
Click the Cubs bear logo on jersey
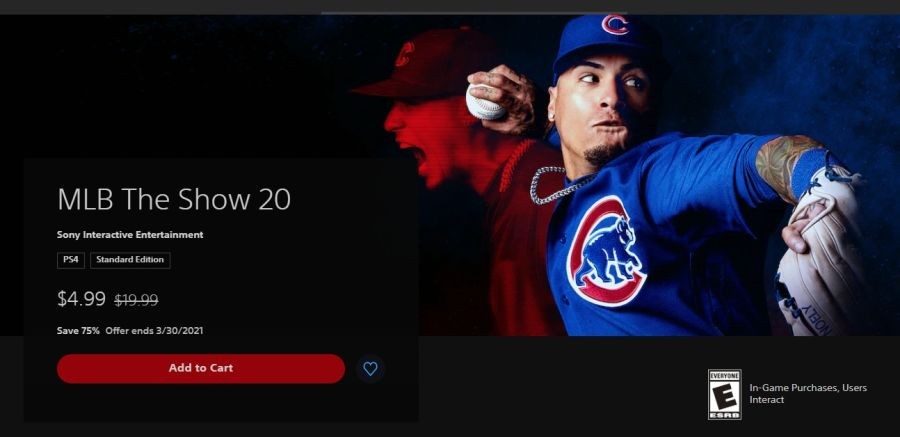click(x=606, y=250)
